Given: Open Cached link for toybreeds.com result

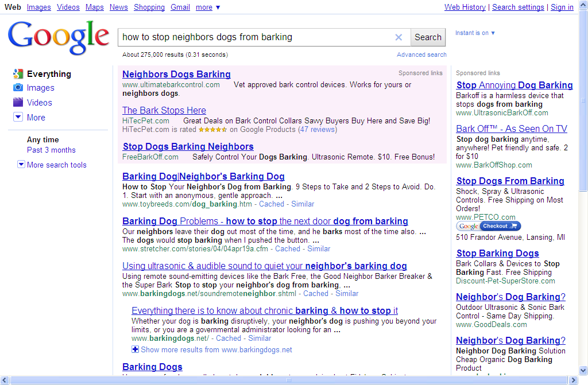Looking at the screenshot, I should (272, 204).
